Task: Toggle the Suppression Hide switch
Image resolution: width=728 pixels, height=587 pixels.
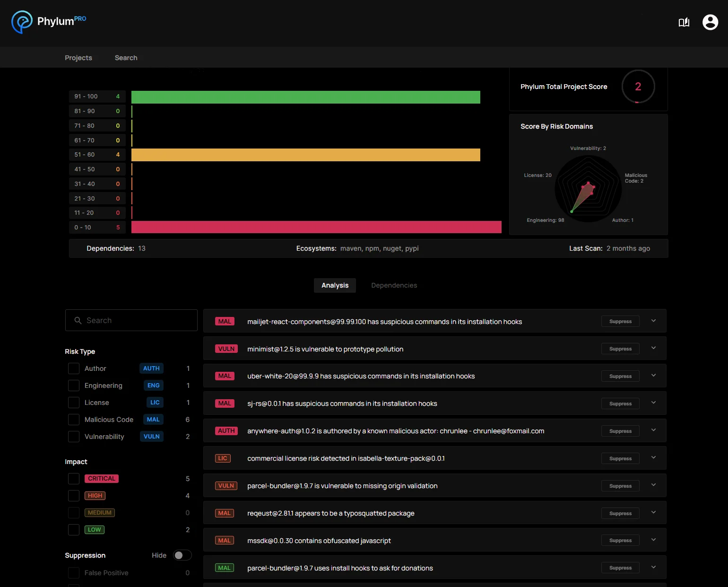Action: [x=182, y=555]
